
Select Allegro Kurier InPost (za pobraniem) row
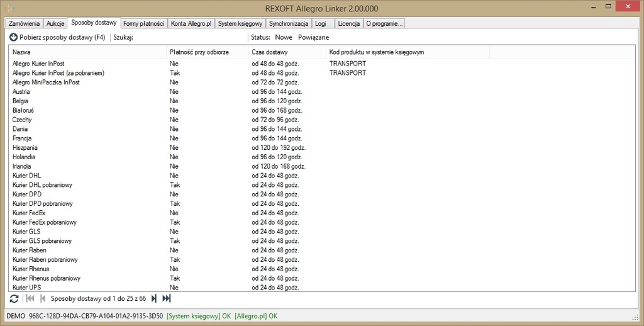322,73
